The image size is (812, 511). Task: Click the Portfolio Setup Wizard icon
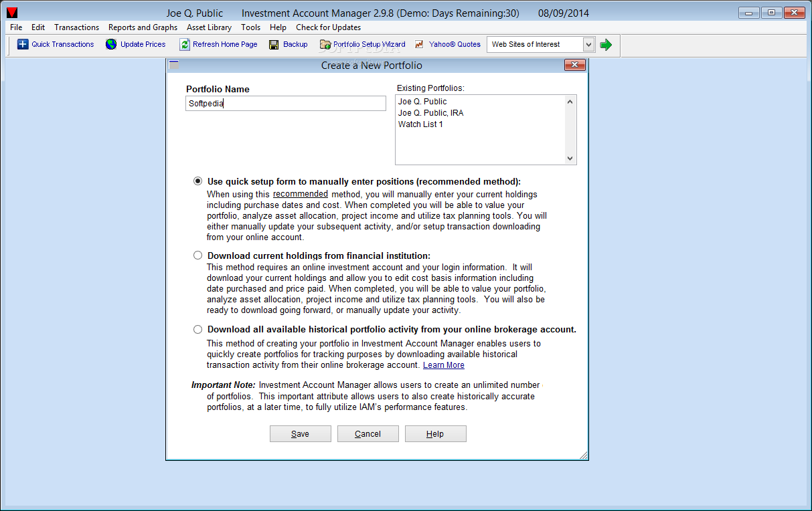click(x=325, y=44)
